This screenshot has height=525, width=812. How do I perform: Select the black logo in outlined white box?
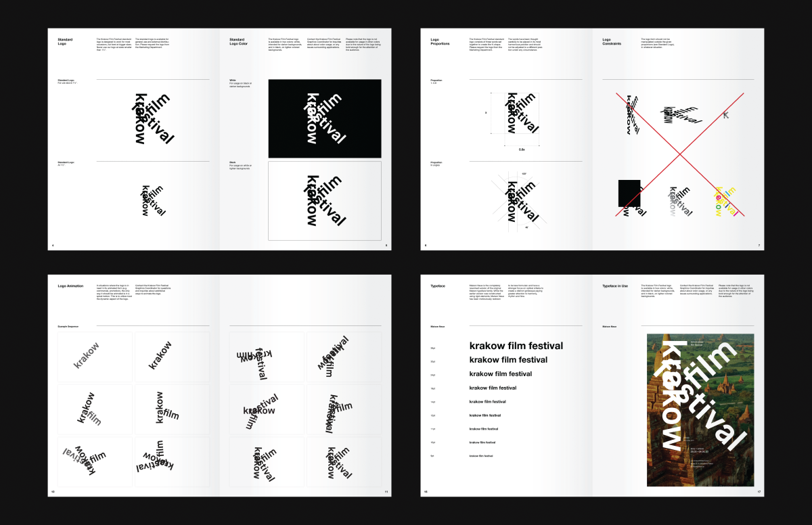pyautogui.click(x=325, y=200)
